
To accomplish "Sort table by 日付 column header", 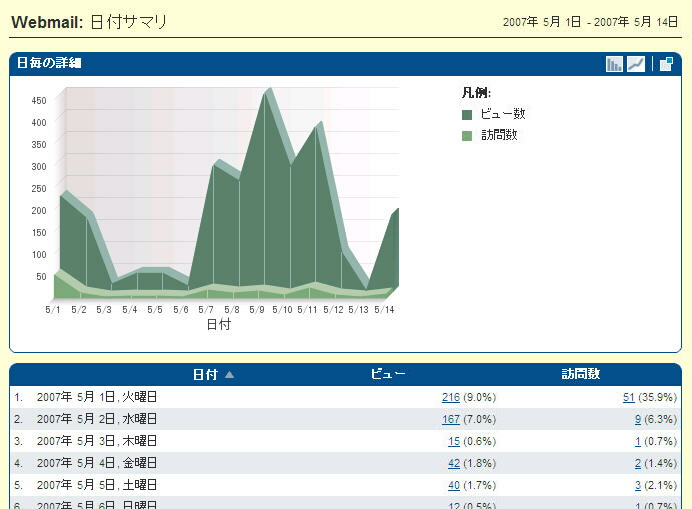I will pyautogui.click(x=204, y=375).
